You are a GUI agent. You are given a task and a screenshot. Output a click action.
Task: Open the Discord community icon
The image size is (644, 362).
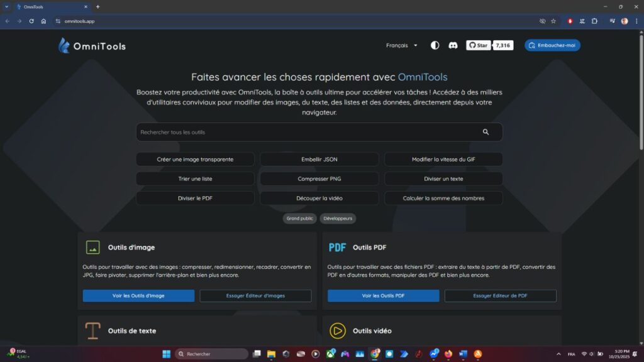pos(452,45)
